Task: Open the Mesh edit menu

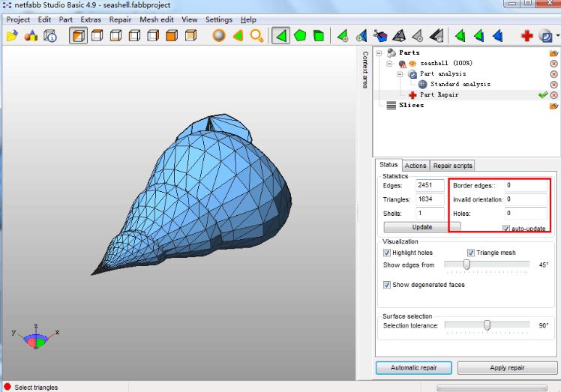Action: pos(156,19)
